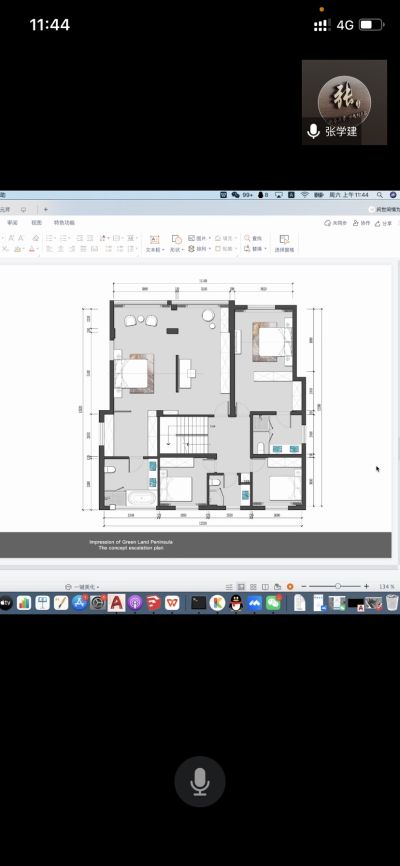Click the 未同步 sync status icon

tap(335, 223)
